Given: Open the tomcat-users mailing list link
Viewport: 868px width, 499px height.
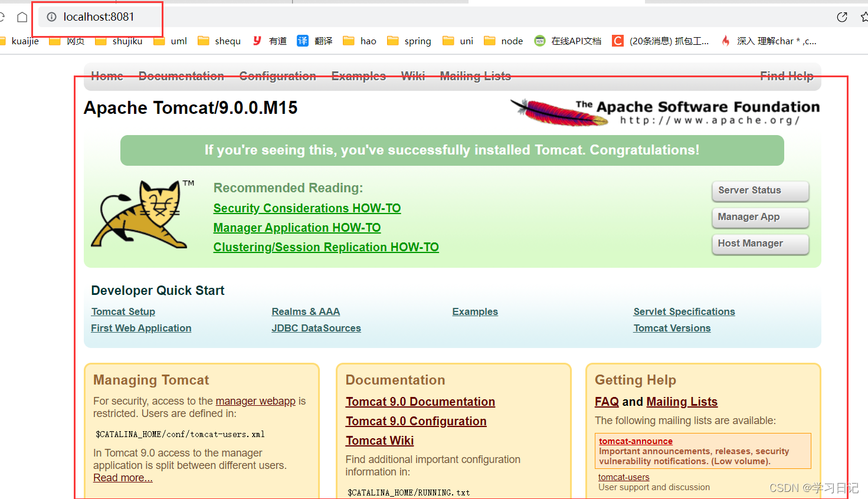Looking at the screenshot, I should coord(624,477).
